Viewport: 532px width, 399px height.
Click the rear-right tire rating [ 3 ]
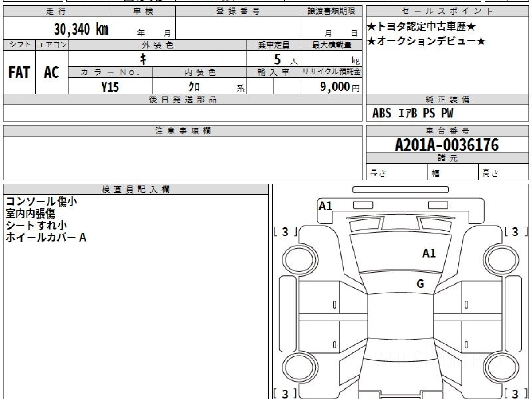[516, 393]
